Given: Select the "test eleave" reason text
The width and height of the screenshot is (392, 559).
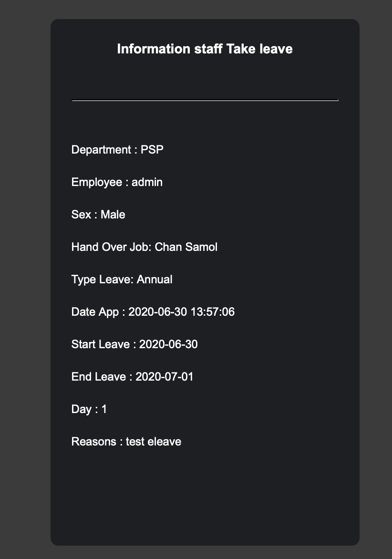Looking at the screenshot, I should (x=154, y=442).
